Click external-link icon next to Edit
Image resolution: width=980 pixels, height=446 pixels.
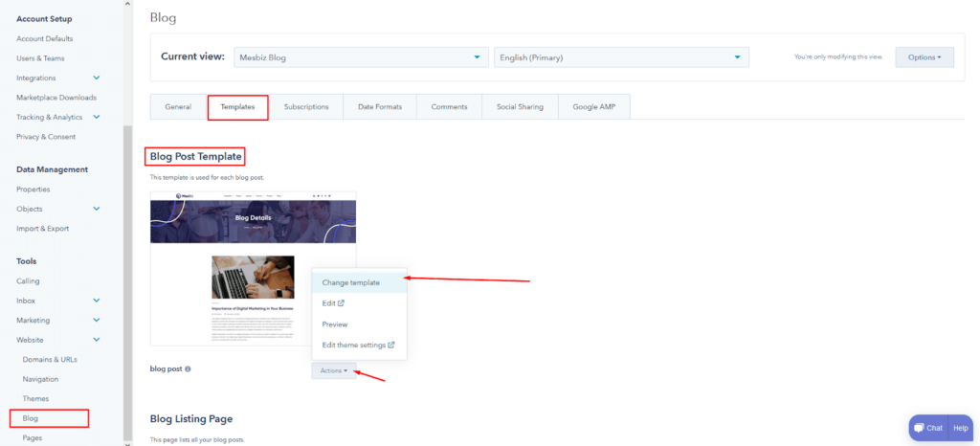342,303
